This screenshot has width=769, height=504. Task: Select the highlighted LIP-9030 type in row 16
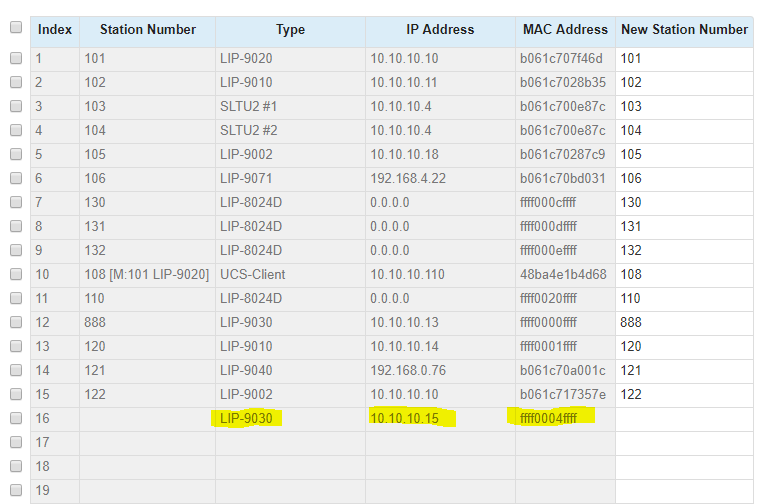(246, 418)
